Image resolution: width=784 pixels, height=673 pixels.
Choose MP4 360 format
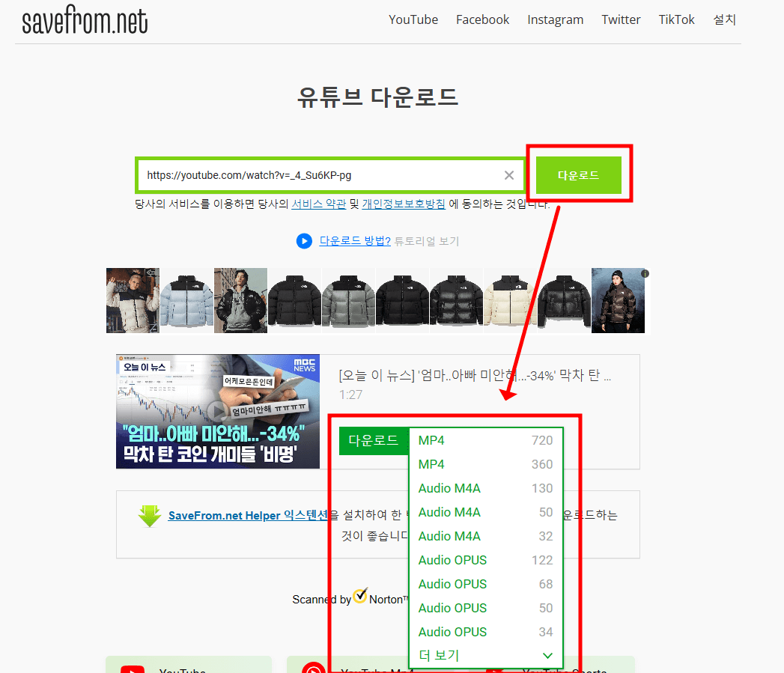[485, 464]
